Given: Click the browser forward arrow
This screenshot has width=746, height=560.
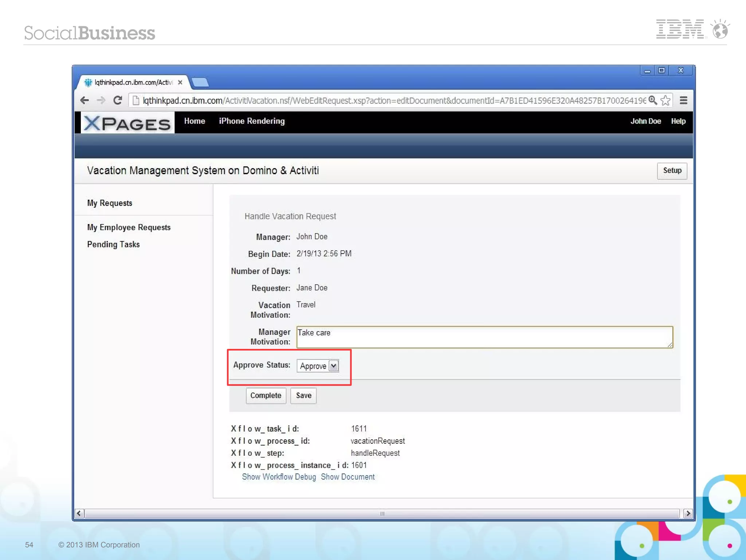Looking at the screenshot, I should (101, 100).
